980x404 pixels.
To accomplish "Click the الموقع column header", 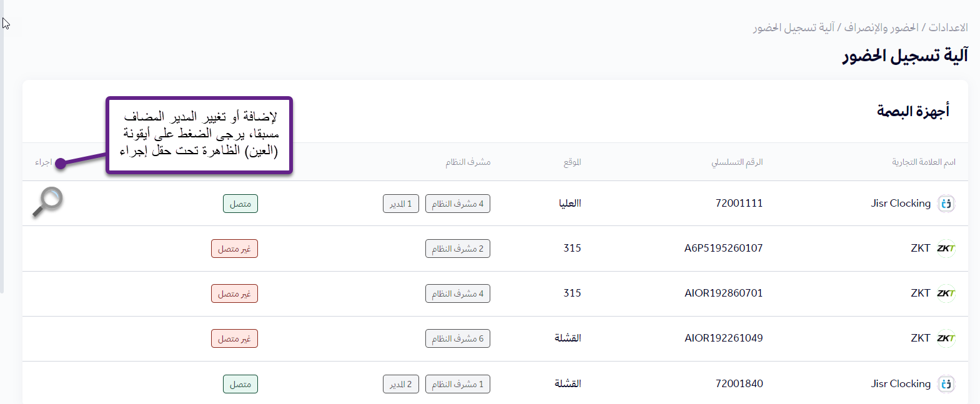I will click(572, 162).
